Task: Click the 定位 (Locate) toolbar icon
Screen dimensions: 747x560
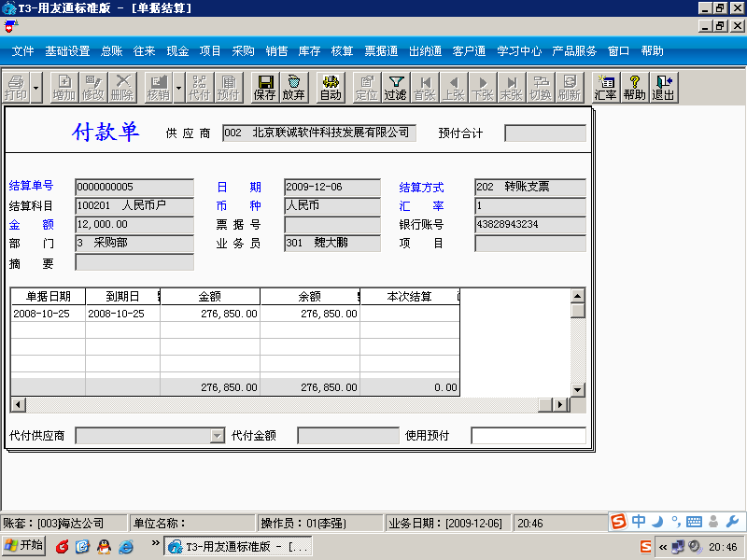Action: (x=366, y=87)
